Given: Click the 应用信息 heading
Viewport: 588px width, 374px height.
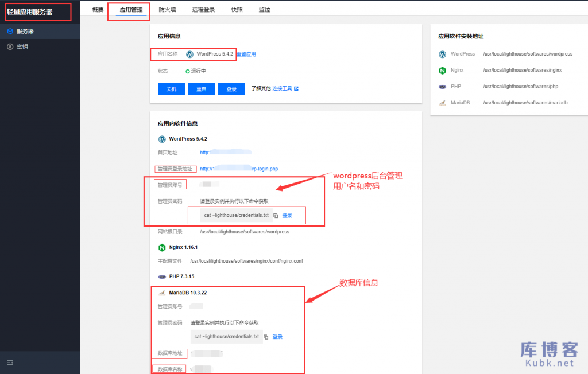Looking at the screenshot, I should [x=169, y=36].
